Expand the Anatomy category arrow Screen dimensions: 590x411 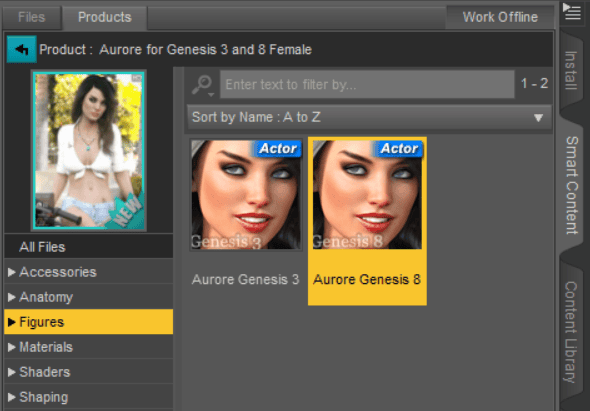[12, 297]
